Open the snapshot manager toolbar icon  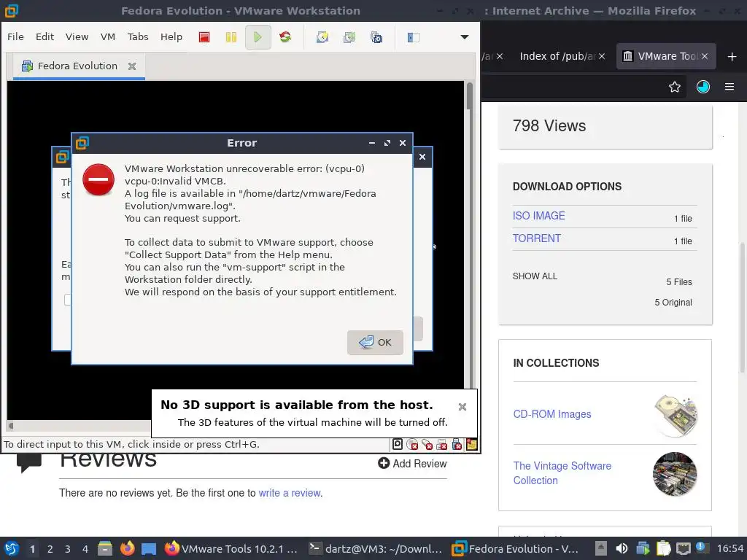click(x=376, y=37)
